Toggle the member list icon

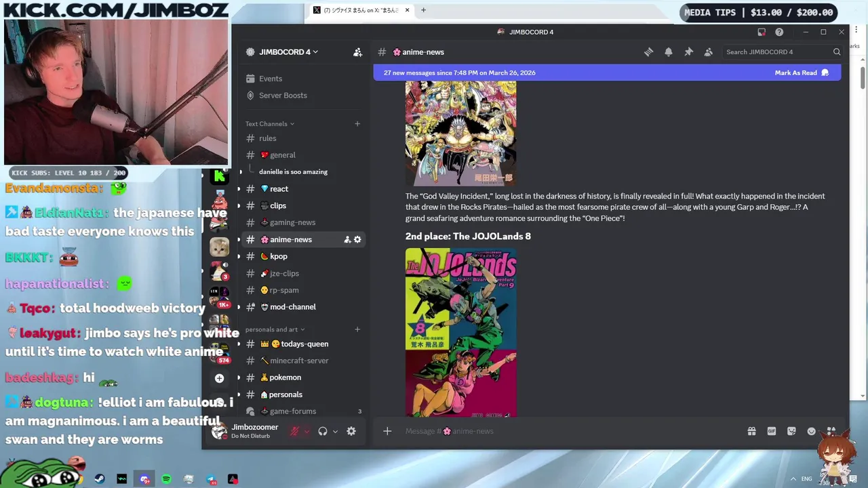coord(708,52)
